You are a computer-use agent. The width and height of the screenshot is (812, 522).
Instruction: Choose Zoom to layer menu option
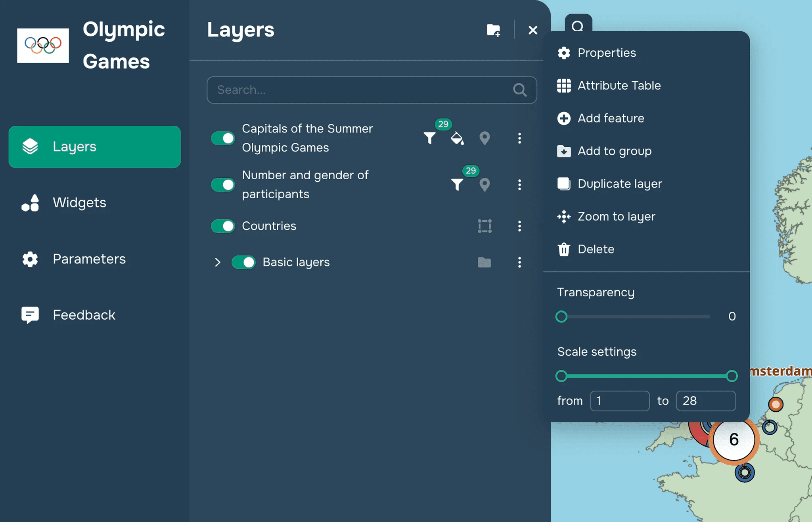616,217
